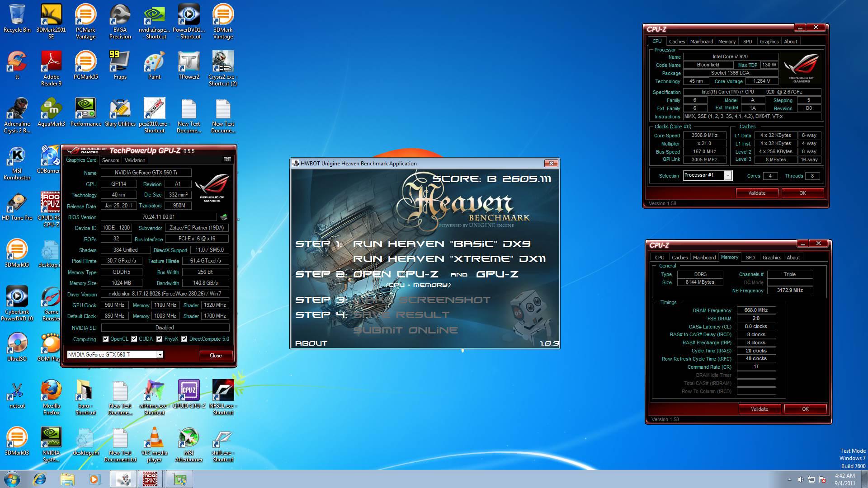Open Glary Utilities icon
Image resolution: width=868 pixels, height=488 pixels.
pos(120,112)
